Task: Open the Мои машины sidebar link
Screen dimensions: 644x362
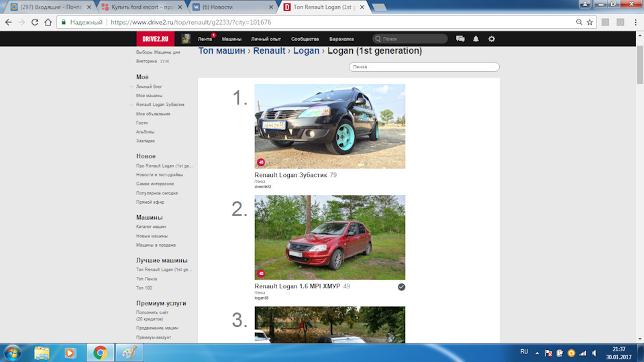Action: point(149,96)
